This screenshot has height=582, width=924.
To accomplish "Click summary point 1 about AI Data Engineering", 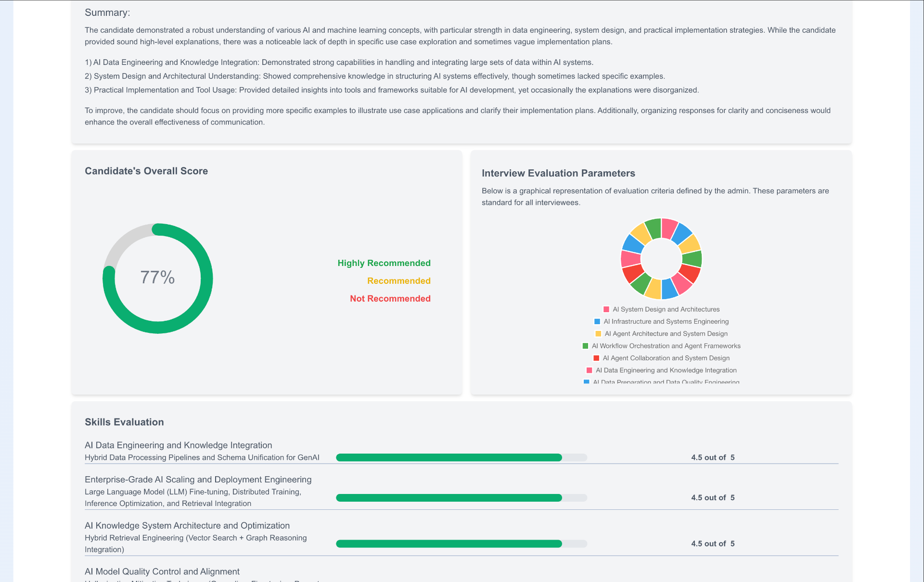I will click(339, 63).
